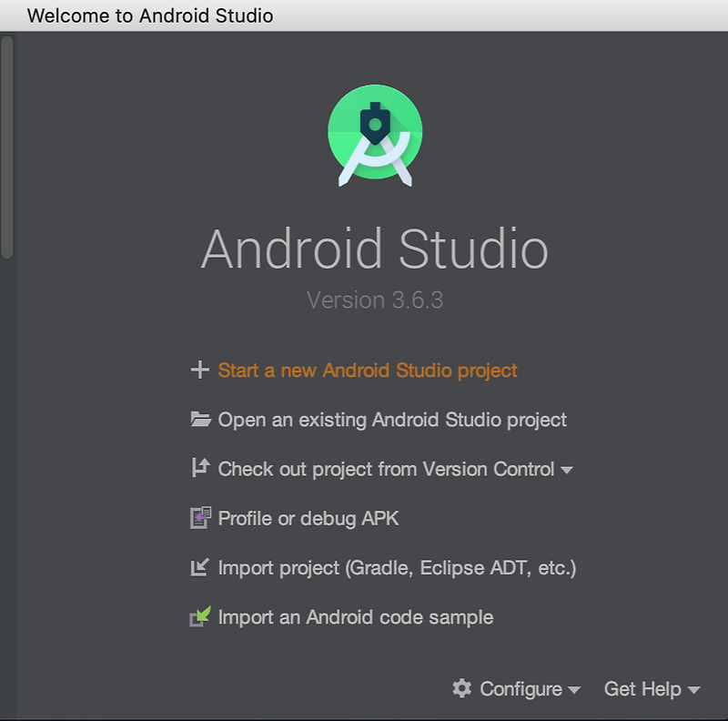The image size is (728, 721).
Task: Select Import an Android code sample
Action: coord(356,617)
